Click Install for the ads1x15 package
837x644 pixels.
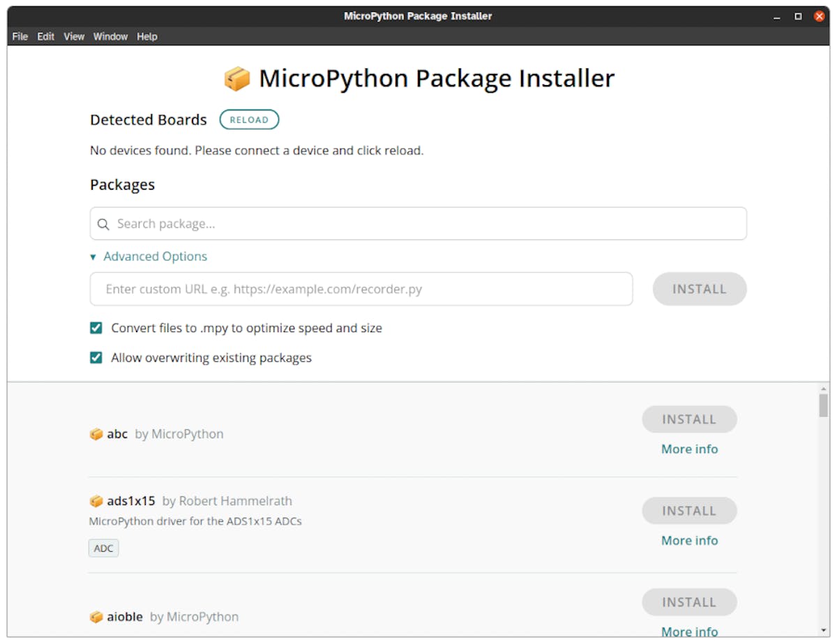(689, 511)
